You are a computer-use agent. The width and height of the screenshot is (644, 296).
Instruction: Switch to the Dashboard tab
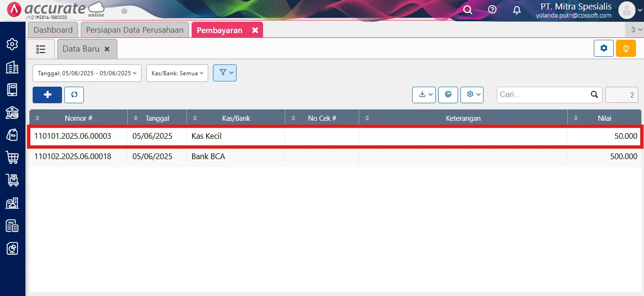pos(53,30)
